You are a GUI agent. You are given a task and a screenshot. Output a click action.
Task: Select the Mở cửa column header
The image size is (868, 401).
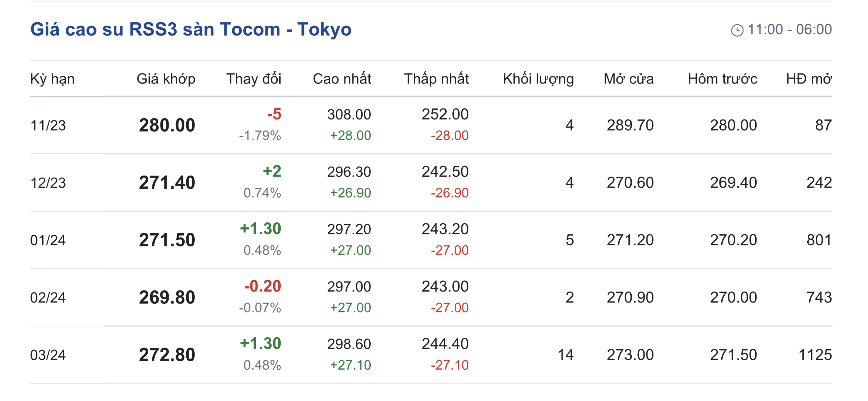pos(628,79)
